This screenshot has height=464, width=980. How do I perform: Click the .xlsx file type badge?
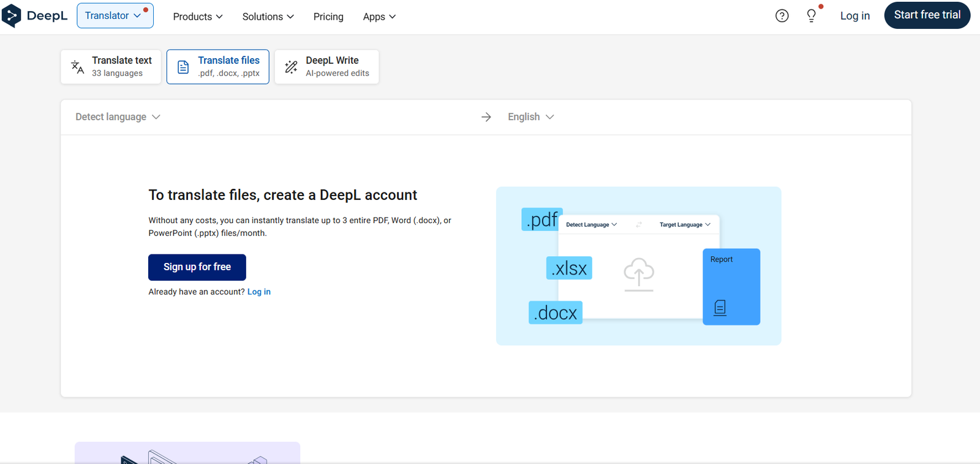(569, 268)
